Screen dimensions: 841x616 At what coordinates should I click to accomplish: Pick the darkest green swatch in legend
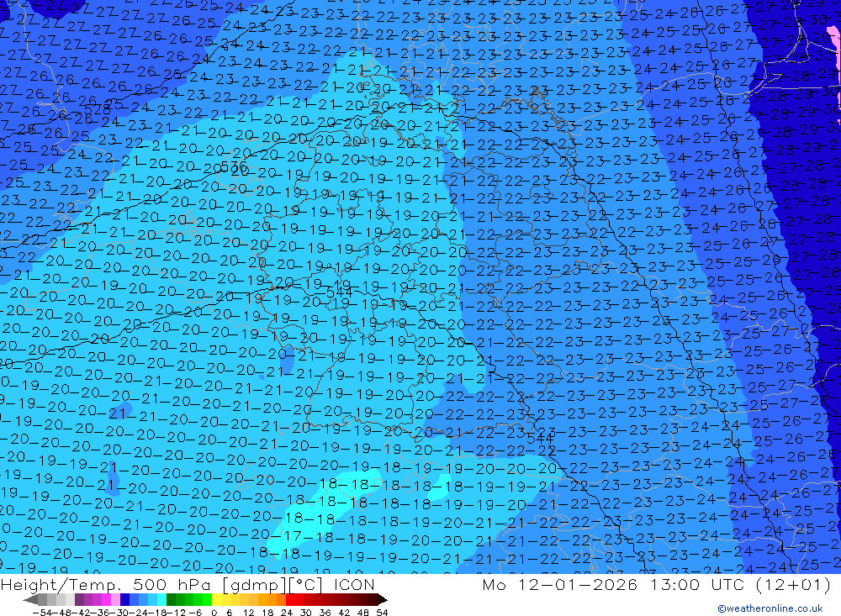point(171,599)
